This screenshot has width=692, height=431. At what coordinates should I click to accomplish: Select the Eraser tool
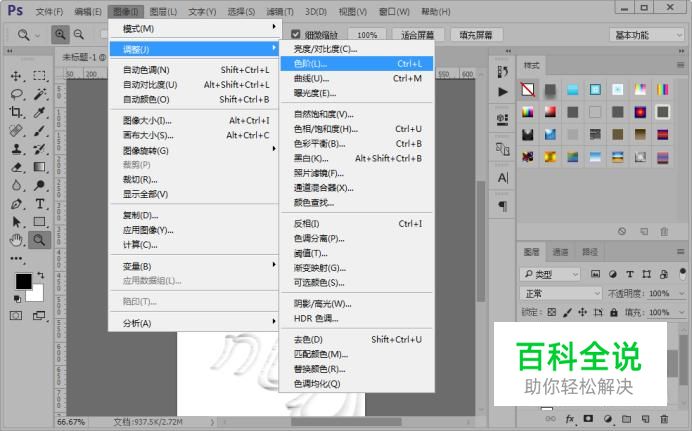click(16, 167)
